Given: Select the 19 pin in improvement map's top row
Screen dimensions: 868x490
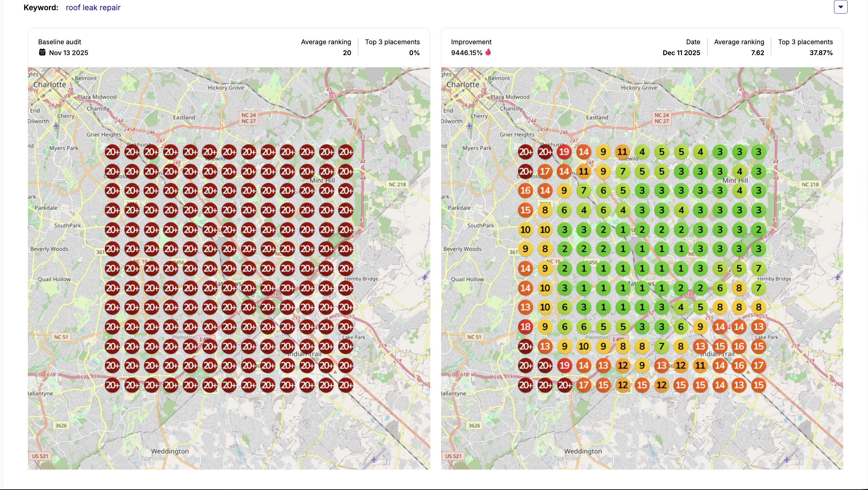Looking at the screenshot, I should 564,152.
